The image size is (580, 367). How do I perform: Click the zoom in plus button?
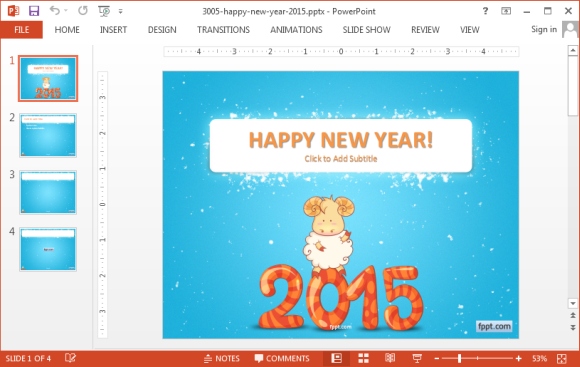[519, 358]
